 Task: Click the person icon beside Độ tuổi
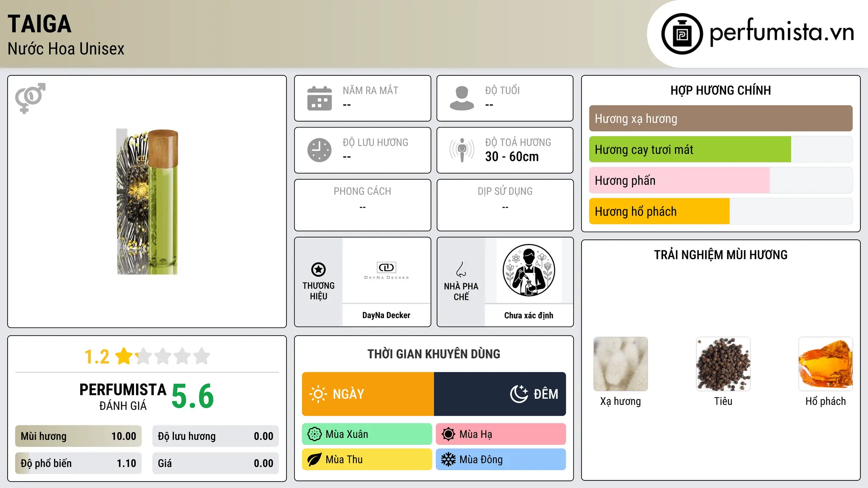[462, 98]
